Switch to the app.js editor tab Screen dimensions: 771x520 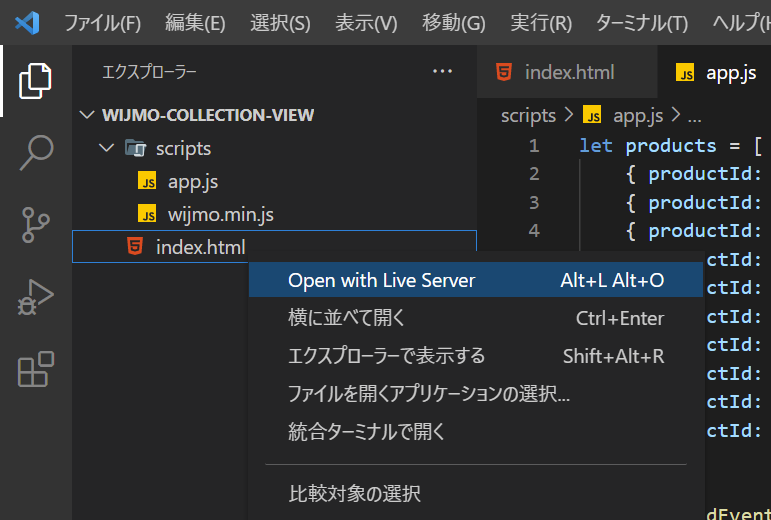tap(714, 72)
